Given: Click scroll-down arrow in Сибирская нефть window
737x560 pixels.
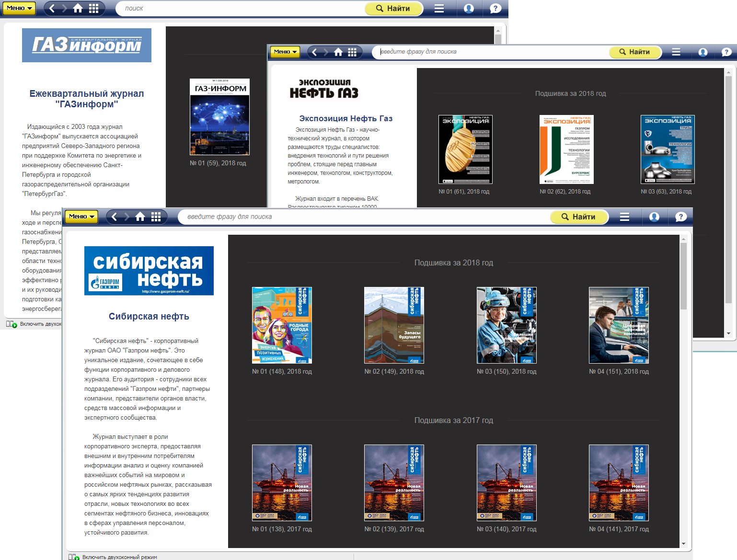Looking at the screenshot, I should pyautogui.click(x=684, y=544).
